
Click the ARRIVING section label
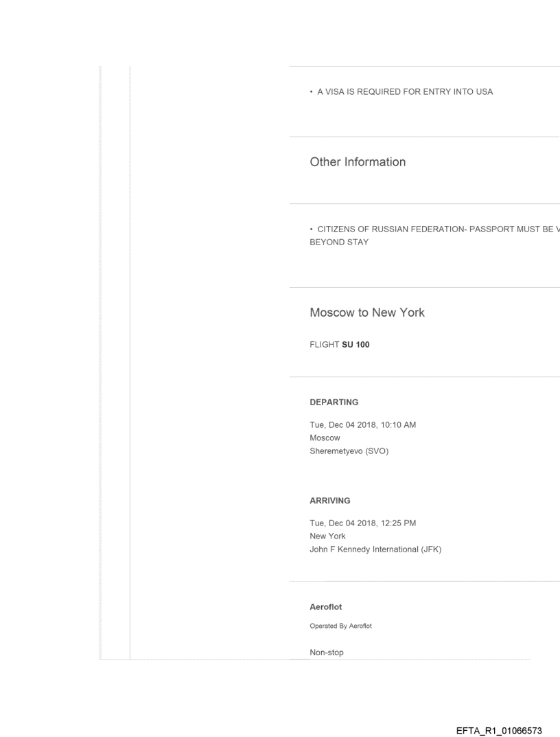[330, 501]
